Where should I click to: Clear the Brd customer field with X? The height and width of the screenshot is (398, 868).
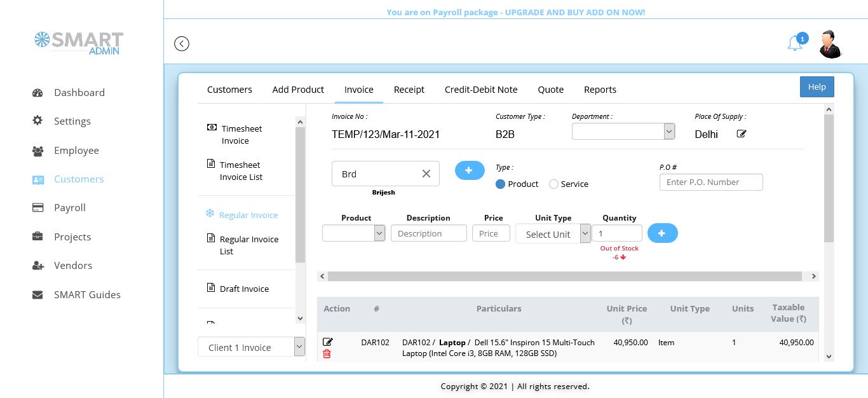pos(426,174)
